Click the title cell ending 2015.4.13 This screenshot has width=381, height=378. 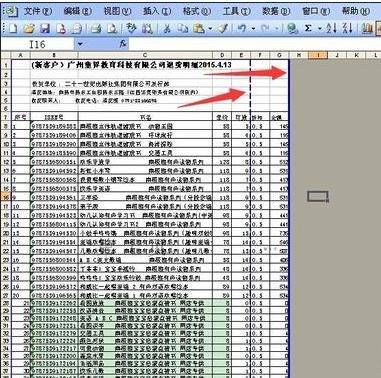[131, 65]
